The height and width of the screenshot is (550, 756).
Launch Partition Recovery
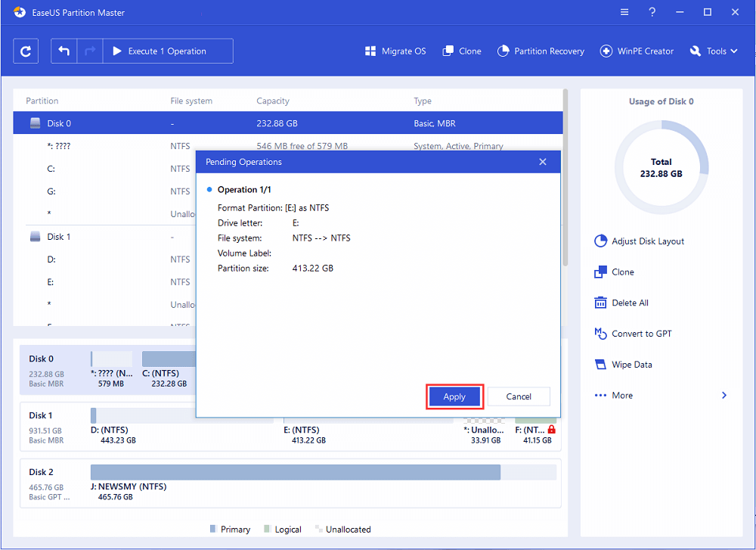pyautogui.click(x=541, y=51)
